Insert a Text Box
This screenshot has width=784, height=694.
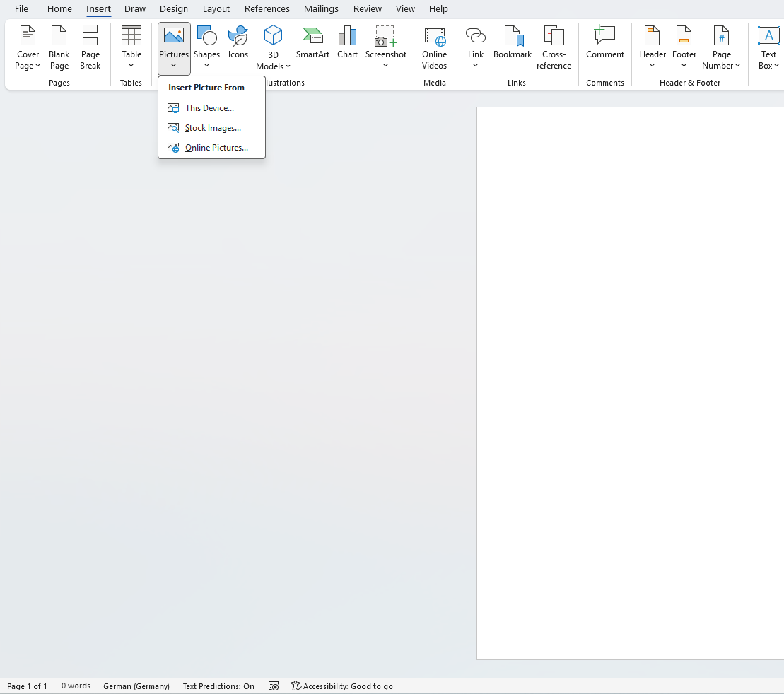[768, 48]
